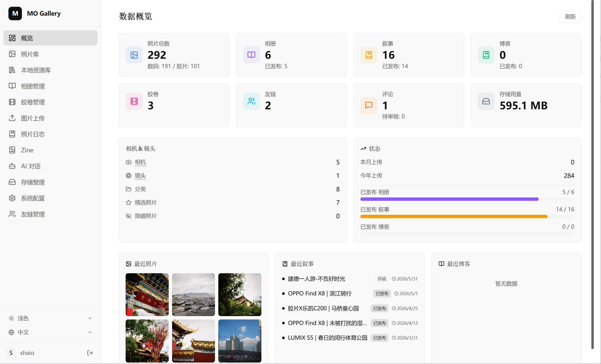Viewport: 601px width, 364px height.
Task: Click the 照片日志 bookmark icon
Action: [x=12, y=134]
